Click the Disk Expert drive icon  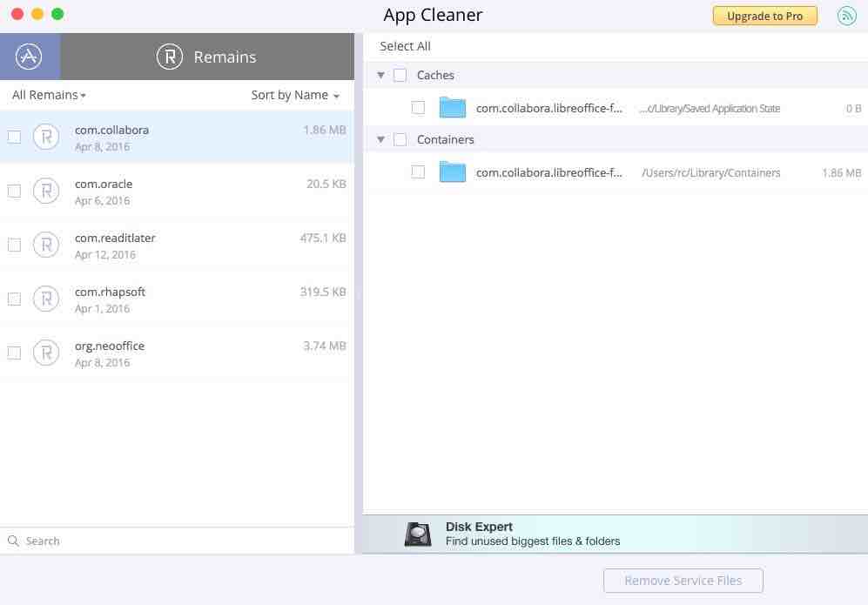[418, 534]
